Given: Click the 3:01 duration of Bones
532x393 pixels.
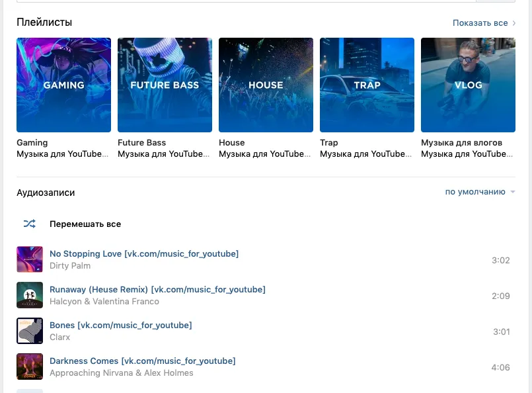Looking at the screenshot, I should 502,331.
